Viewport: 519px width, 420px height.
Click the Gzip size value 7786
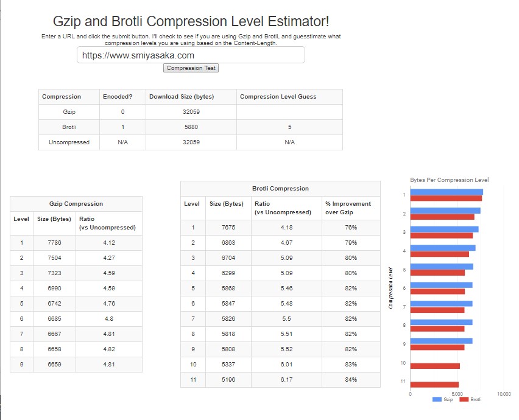(x=54, y=243)
